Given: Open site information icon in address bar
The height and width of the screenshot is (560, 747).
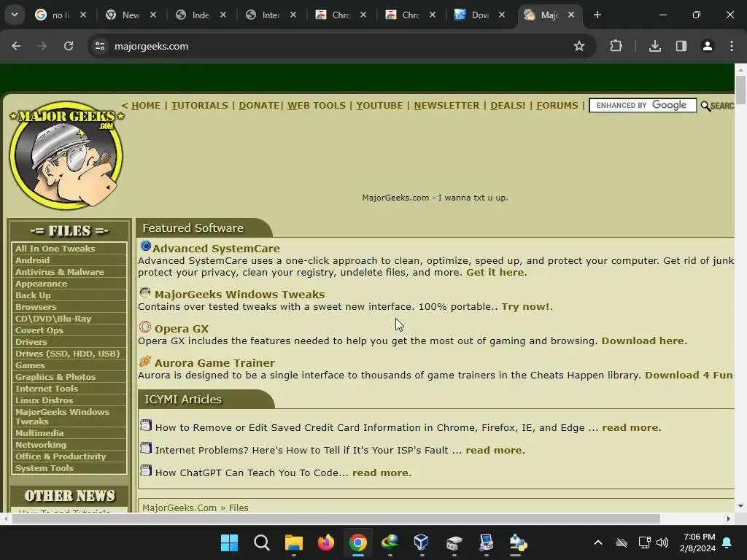Looking at the screenshot, I should coord(99,46).
